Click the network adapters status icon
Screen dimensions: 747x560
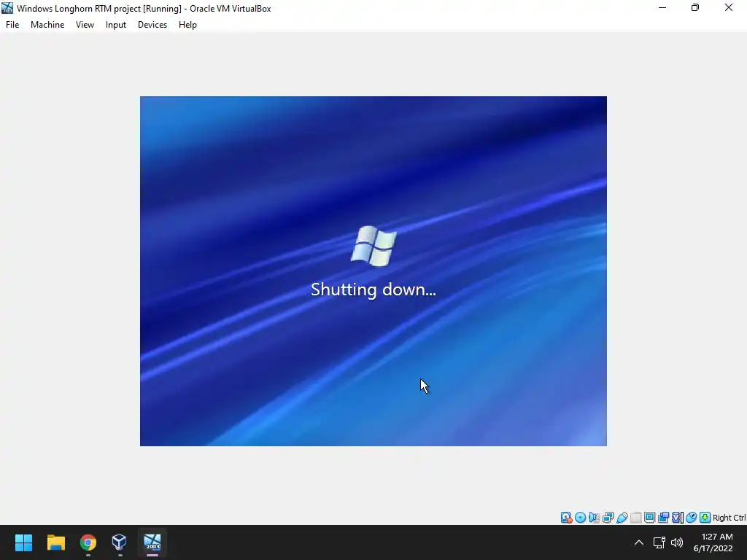[x=608, y=517]
